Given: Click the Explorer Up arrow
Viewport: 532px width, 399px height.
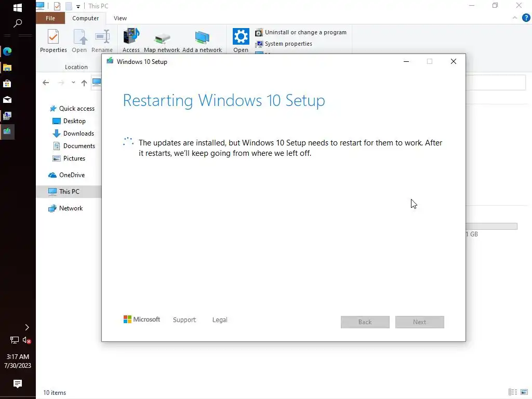Looking at the screenshot, I should 84,83.
